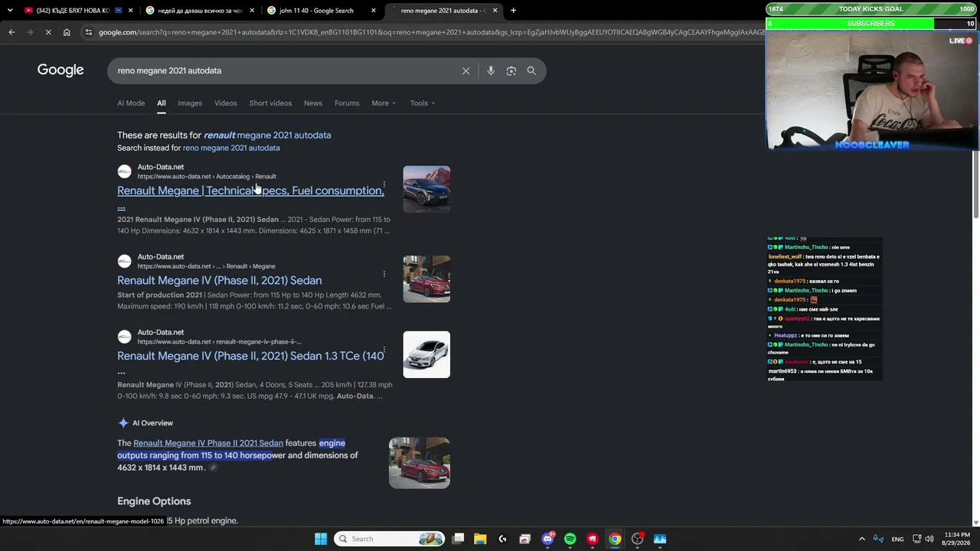Image resolution: width=980 pixels, height=551 pixels.
Task: Submit the Google search
Action: click(x=531, y=70)
